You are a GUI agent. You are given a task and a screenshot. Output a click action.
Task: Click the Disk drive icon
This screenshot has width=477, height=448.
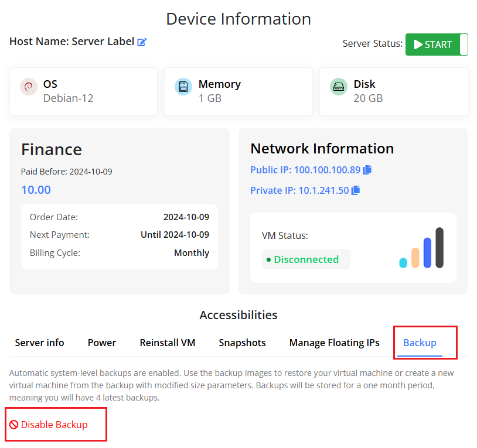click(x=339, y=87)
